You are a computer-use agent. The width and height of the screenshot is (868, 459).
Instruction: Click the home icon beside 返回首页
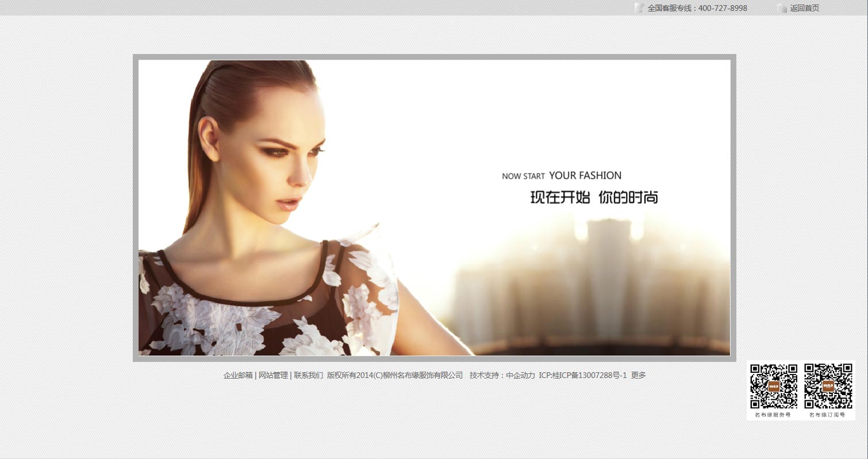(x=782, y=8)
